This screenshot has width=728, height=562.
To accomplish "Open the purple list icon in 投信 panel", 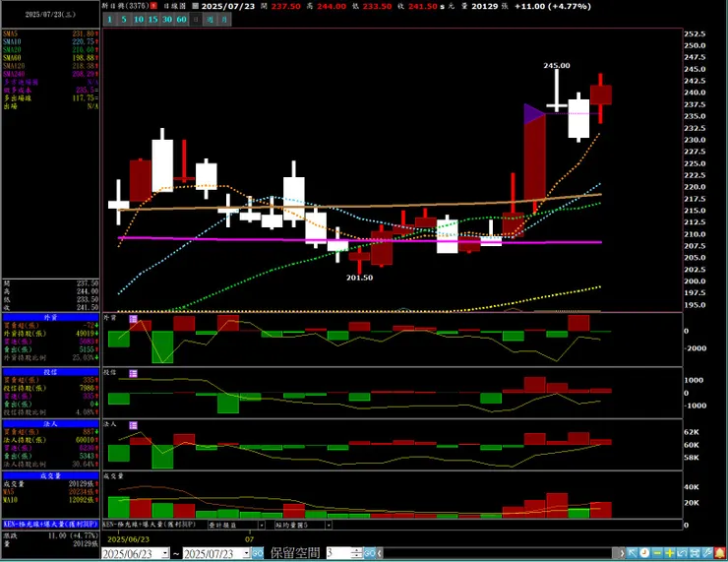I will pyautogui.click(x=133, y=373).
